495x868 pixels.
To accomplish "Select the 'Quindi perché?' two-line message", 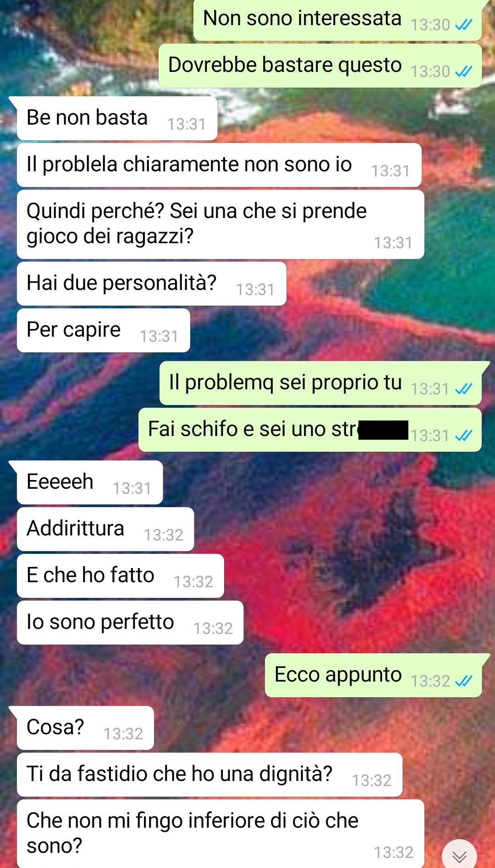I will pos(220,224).
